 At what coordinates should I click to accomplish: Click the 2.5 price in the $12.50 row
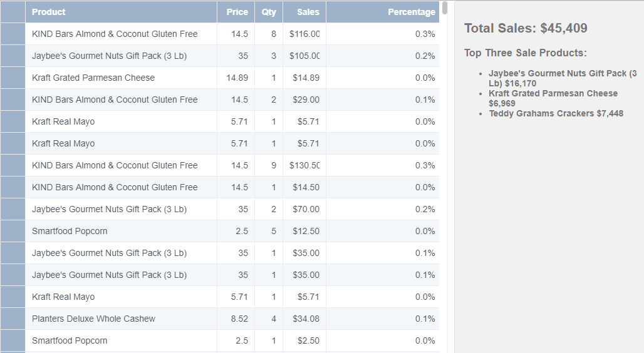point(236,231)
